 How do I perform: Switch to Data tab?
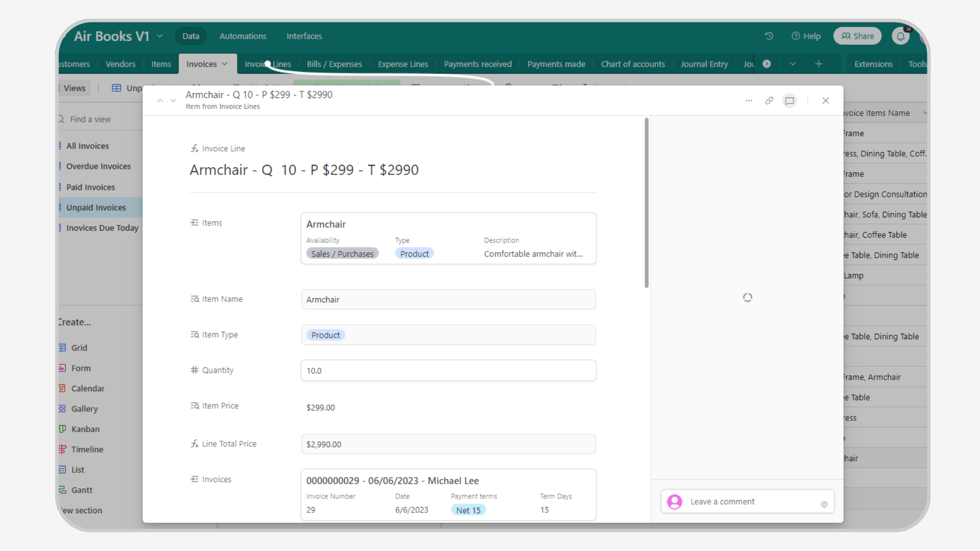tap(191, 36)
